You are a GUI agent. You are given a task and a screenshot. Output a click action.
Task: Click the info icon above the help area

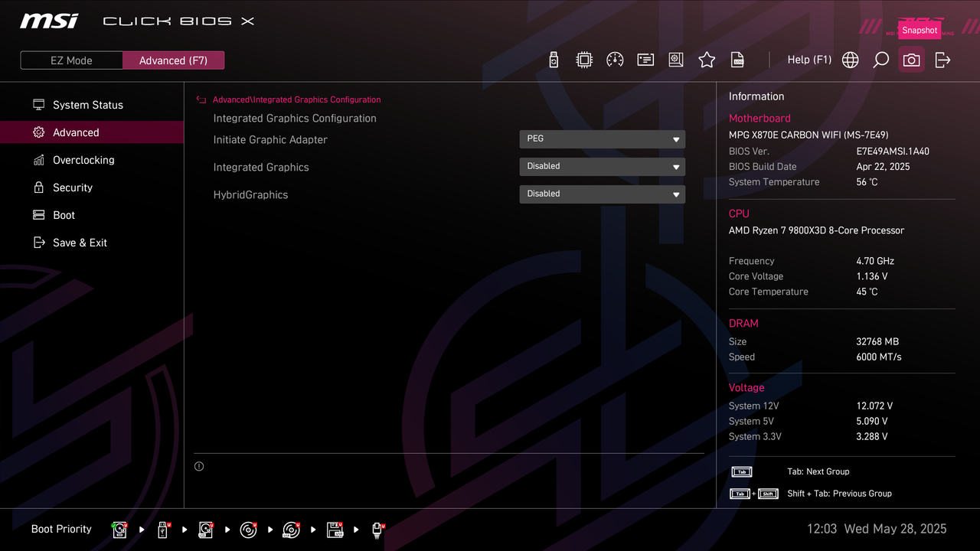[x=199, y=466]
